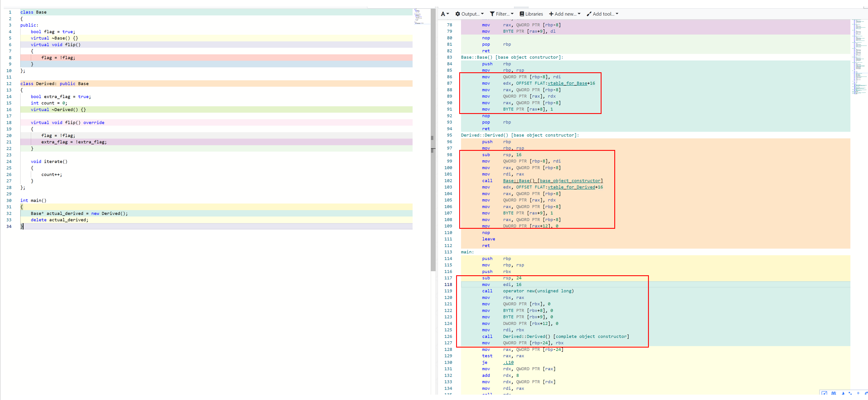
Task: Click the assembly pane minimap
Action: pos(859,57)
